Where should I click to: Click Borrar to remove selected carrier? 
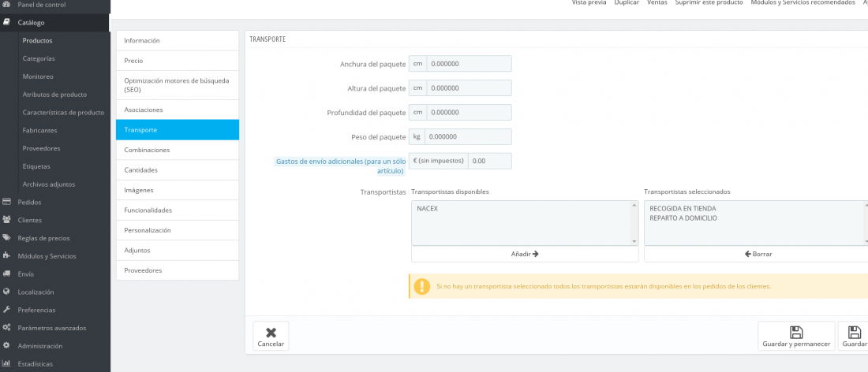(x=757, y=255)
